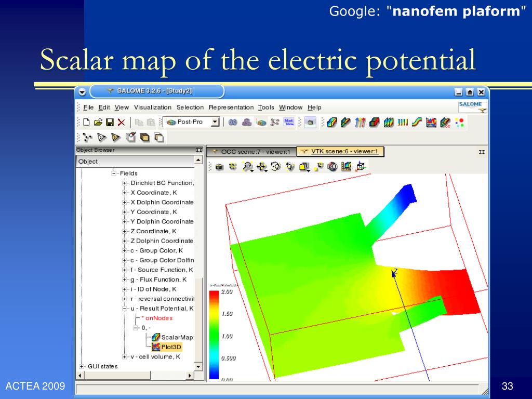The width and height of the screenshot is (532, 399).
Task: Click the color scale legend bar
Action: pos(214,335)
